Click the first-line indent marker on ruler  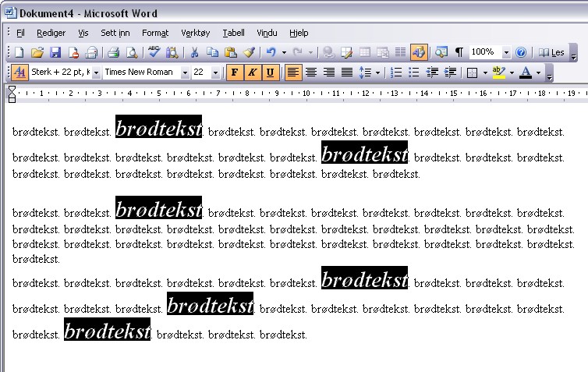tap(12, 88)
